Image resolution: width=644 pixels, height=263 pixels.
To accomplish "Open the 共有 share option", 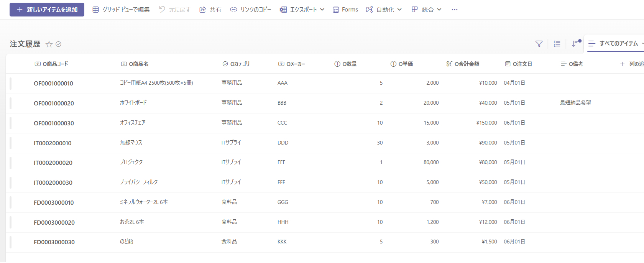I will [x=210, y=10].
